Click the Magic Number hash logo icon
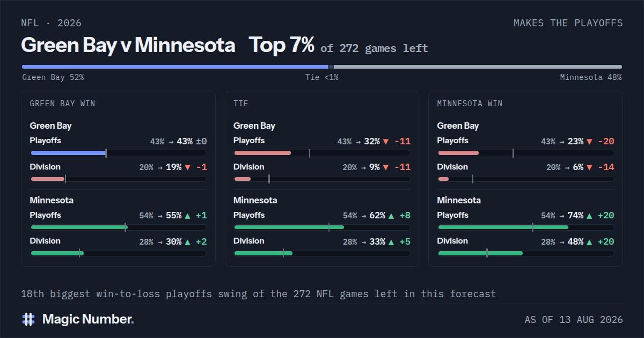644x338 pixels. [x=28, y=319]
